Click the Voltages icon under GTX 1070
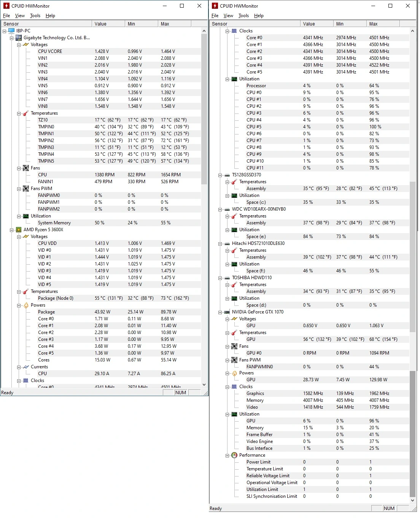 234,319
